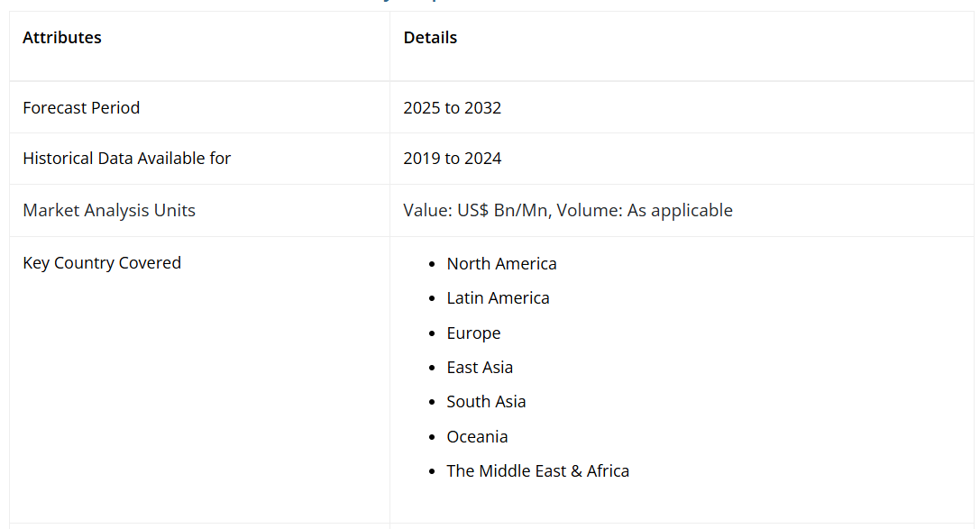Click the bullet beside South Asia
The image size is (980, 529).
point(433,403)
